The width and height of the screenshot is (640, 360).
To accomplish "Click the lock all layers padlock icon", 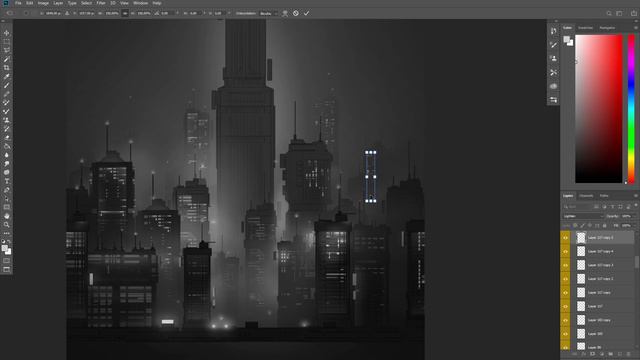I will pos(604,225).
